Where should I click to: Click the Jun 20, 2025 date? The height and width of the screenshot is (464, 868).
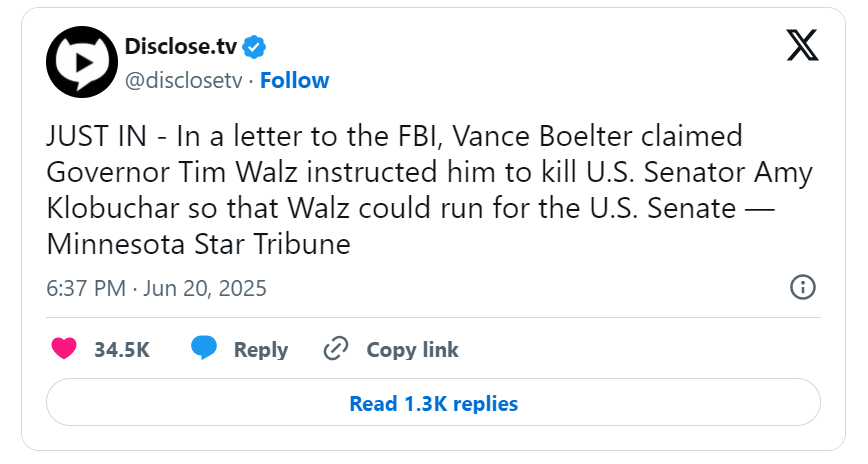click(x=205, y=288)
